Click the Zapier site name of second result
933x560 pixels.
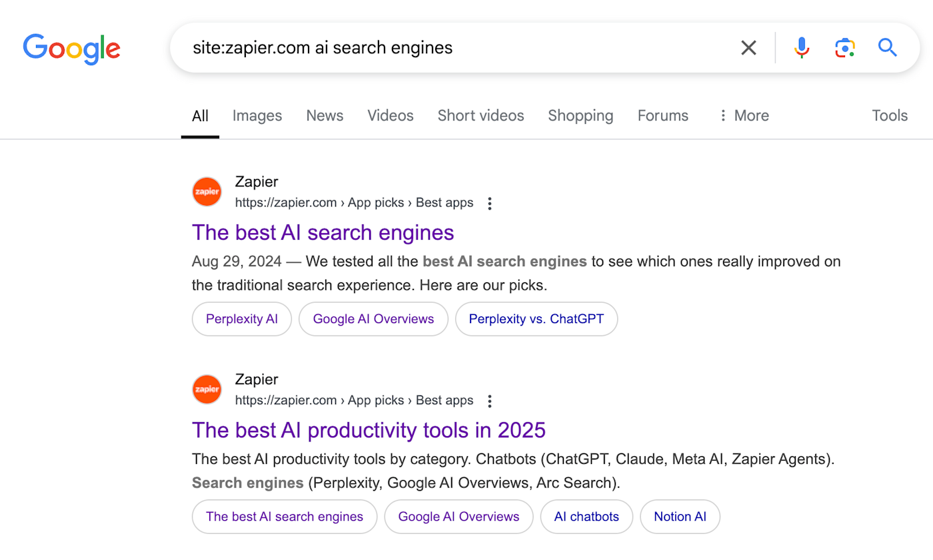tap(257, 380)
